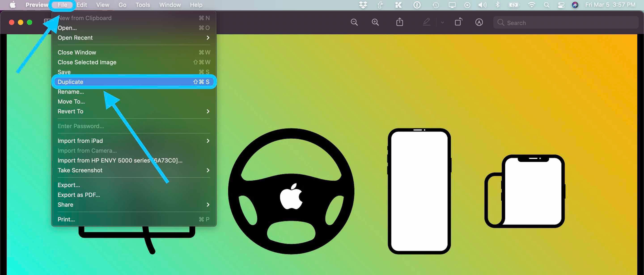The image size is (644, 275).
Task: Select the Highlight pen toolbar icon
Action: click(426, 22)
